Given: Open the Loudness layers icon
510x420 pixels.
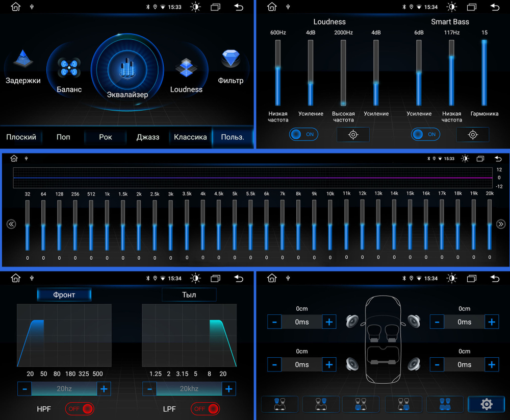Looking at the screenshot, I should coord(186,68).
